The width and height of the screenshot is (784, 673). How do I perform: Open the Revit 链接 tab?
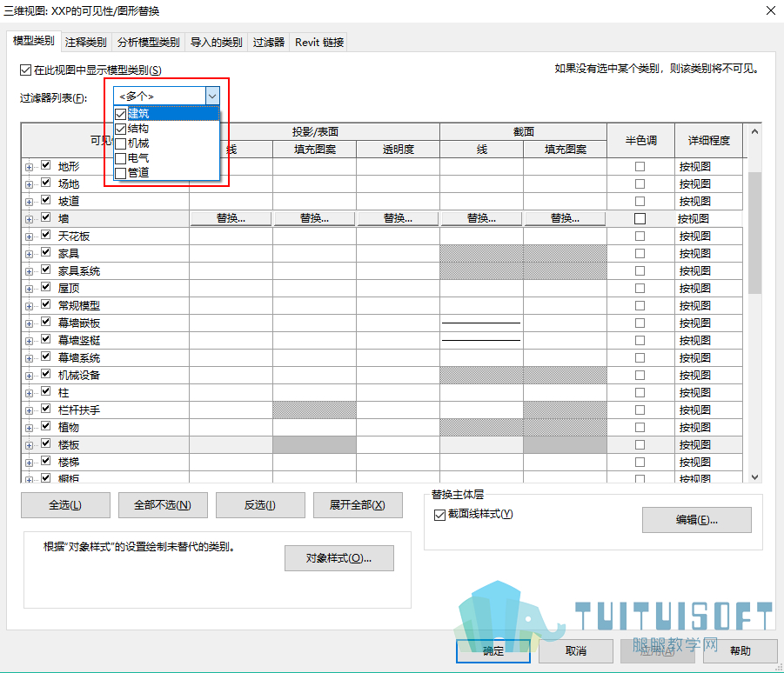click(319, 43)
